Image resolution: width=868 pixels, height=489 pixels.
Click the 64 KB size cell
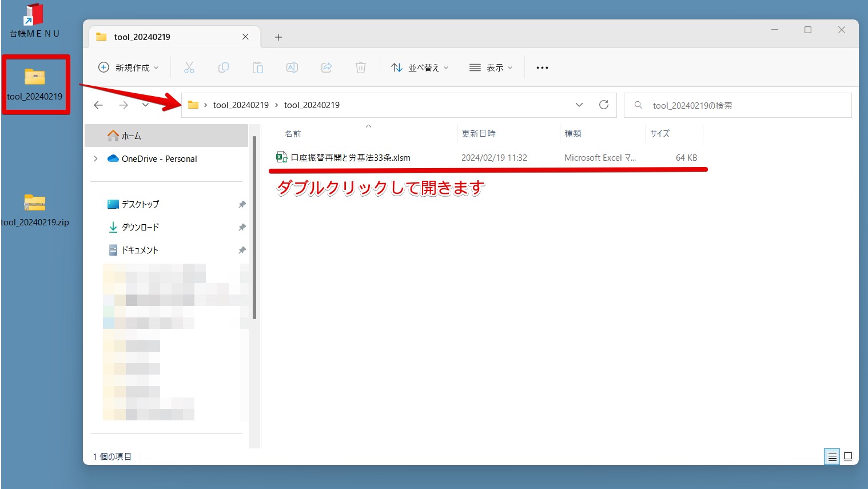click(686, 158)
